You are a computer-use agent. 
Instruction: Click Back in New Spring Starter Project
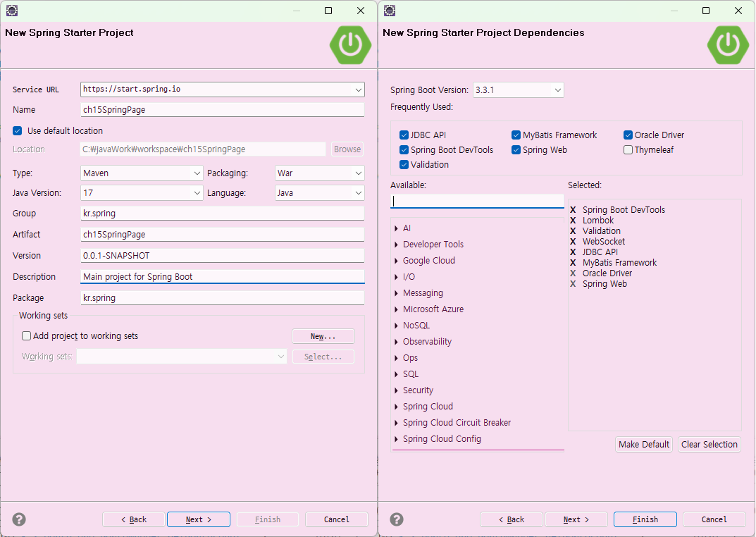point(134,519)
